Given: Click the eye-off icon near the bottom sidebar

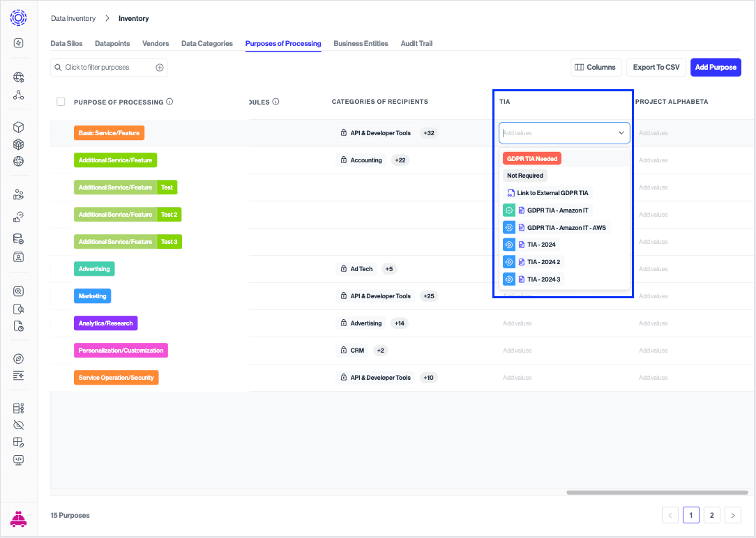Looking at the screenshot, I should (18, 424).
